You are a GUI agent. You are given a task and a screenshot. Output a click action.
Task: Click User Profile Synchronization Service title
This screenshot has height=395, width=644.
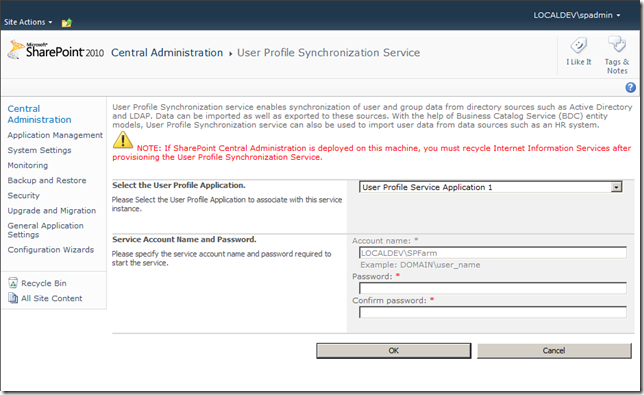pos(329,53)
